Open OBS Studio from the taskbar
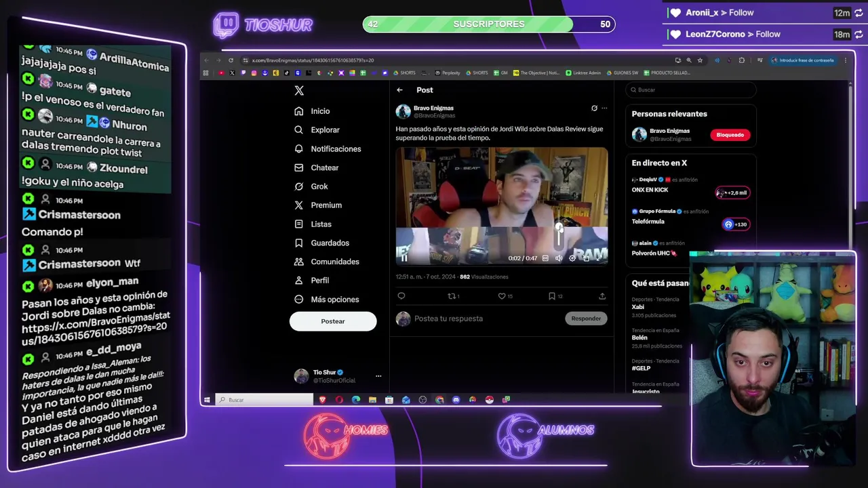This screenshot has height=488, width=868. coord(422,400)
